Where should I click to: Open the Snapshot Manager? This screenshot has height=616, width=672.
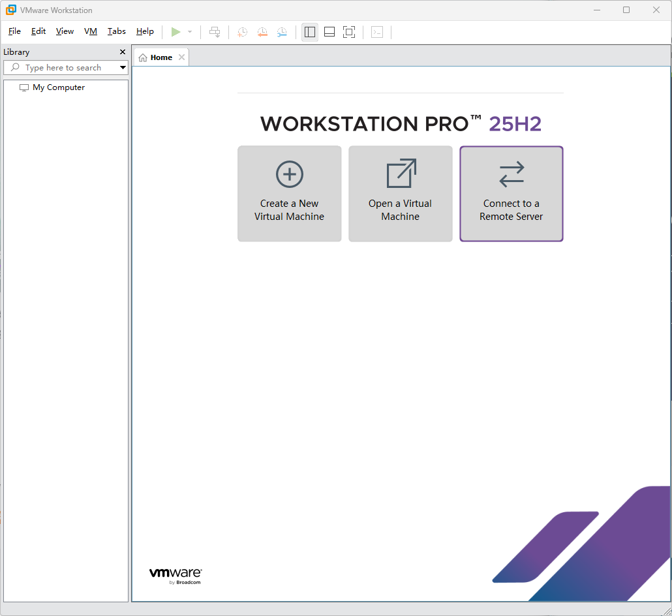tap(282, 31)
